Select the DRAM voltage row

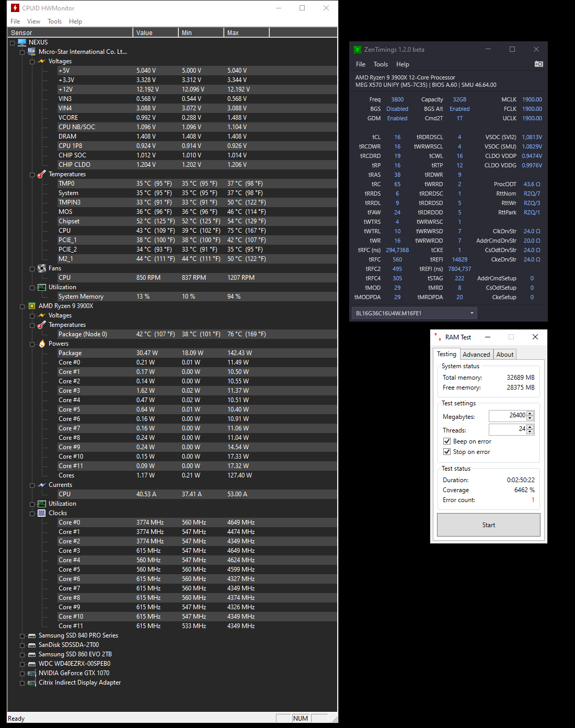pyautogui.click(x=197, y=136)
